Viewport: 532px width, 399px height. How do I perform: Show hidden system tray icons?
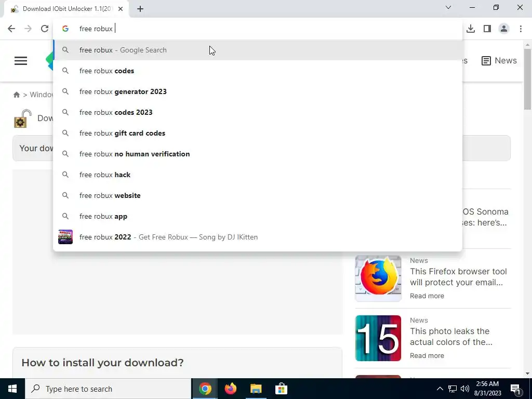(440, 389)
